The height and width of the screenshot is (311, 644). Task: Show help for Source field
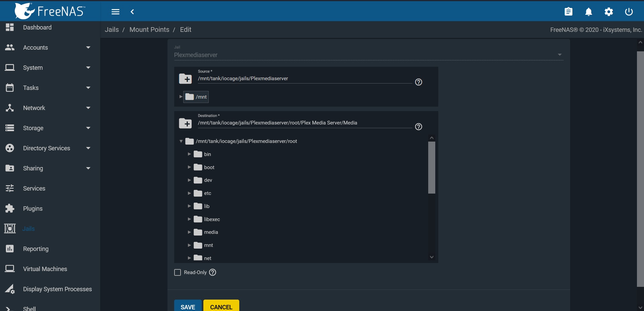tap(418, 82)
